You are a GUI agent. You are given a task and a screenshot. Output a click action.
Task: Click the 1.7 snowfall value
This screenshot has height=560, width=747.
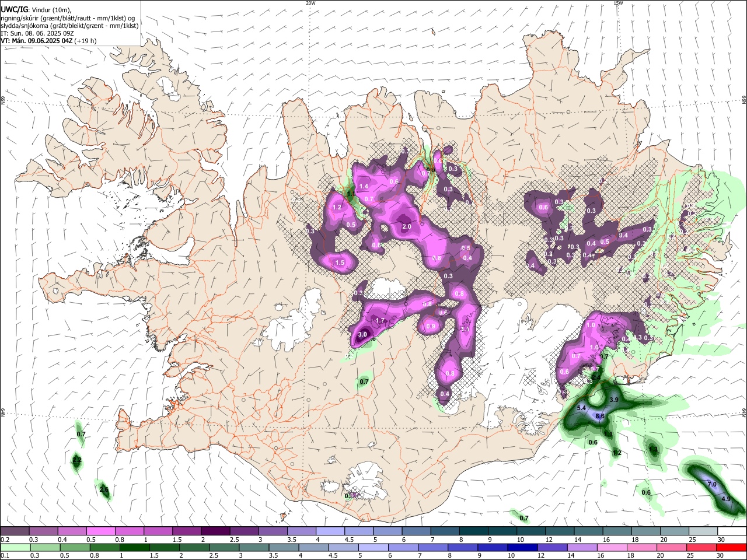pyautogui.click(x=381, y=320)
